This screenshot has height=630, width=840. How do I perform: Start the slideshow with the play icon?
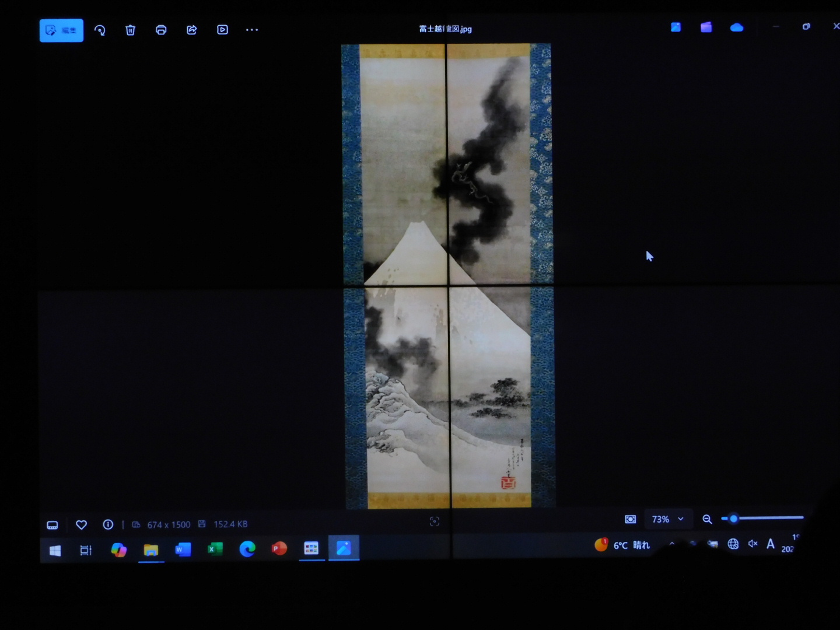coord(222,30)
